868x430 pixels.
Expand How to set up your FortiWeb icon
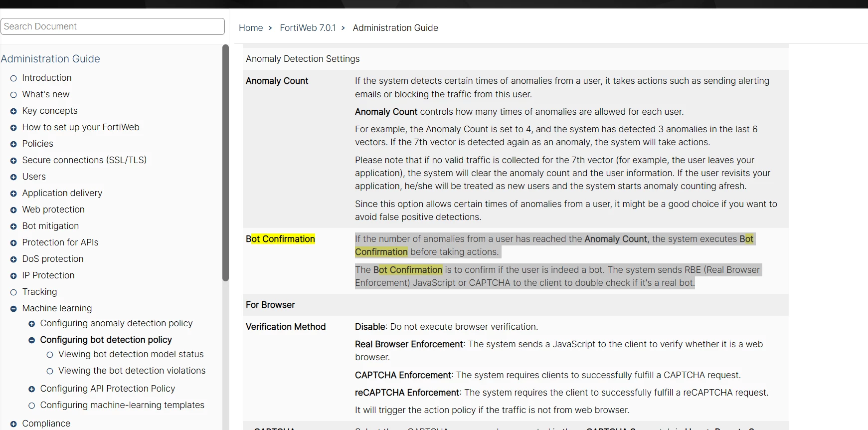click(x=13, y=128)
